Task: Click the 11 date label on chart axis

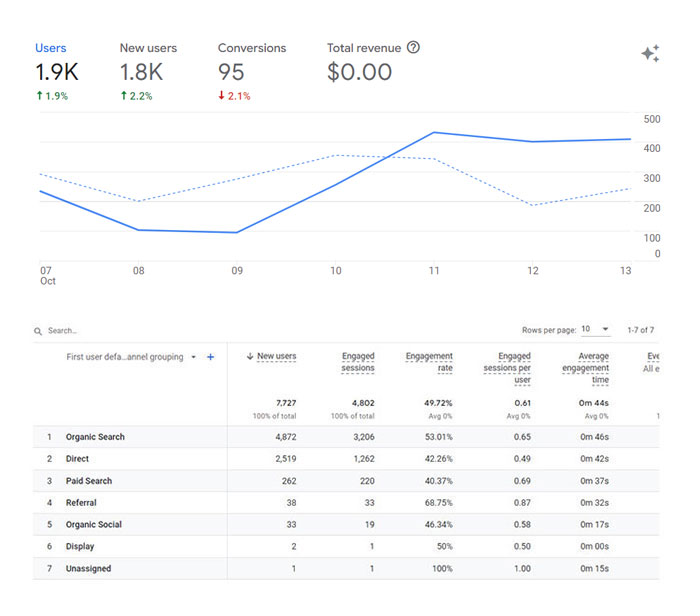Action: (x=434, y=271)
